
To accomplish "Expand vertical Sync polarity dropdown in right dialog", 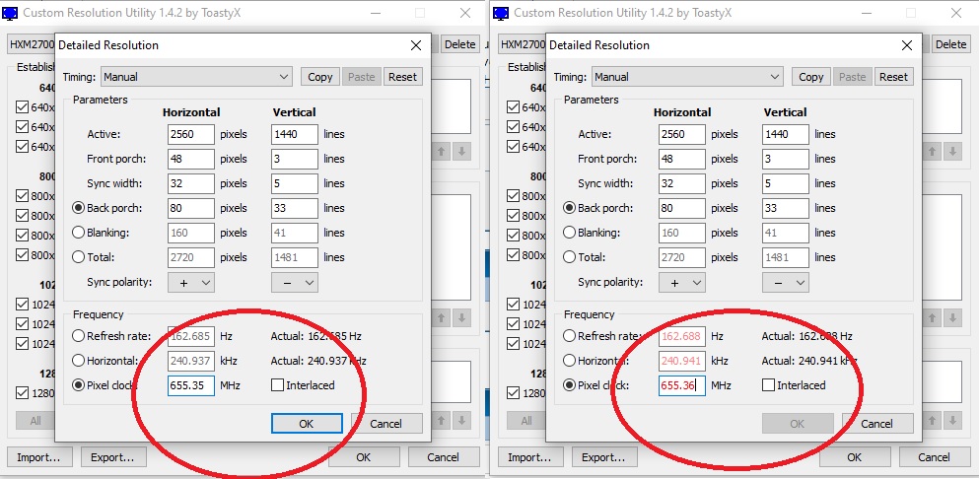I will (786, 282).
